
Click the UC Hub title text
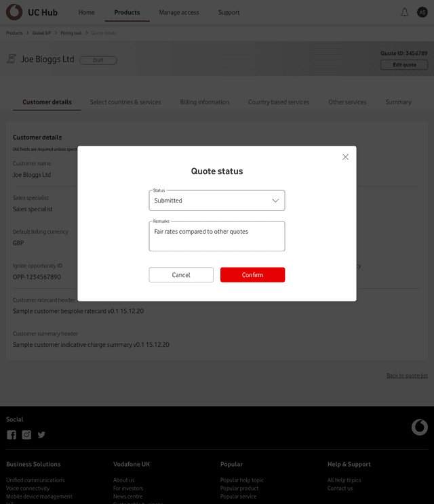[x=43, y=13]
